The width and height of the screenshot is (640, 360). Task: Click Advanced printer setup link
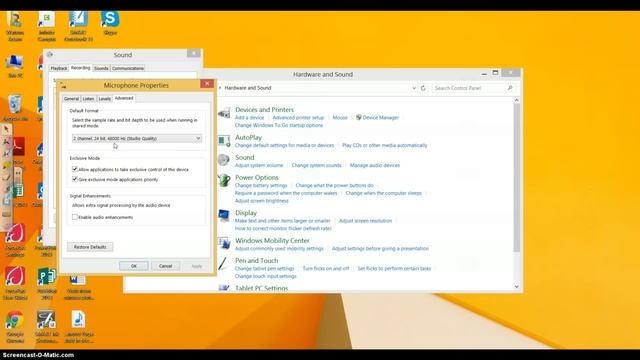[298, 118]
